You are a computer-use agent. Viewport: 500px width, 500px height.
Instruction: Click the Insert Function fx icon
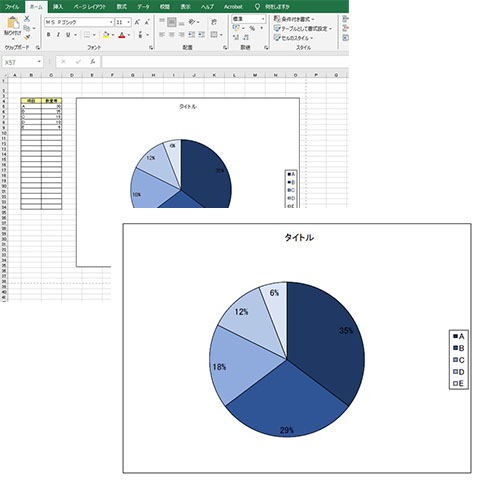pos(93,62)
